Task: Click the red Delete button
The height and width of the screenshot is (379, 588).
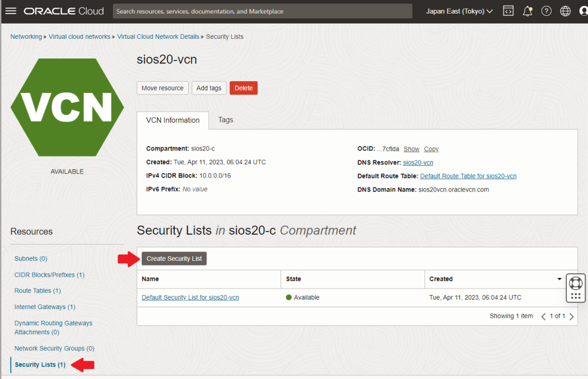Action: click(243, 88)
